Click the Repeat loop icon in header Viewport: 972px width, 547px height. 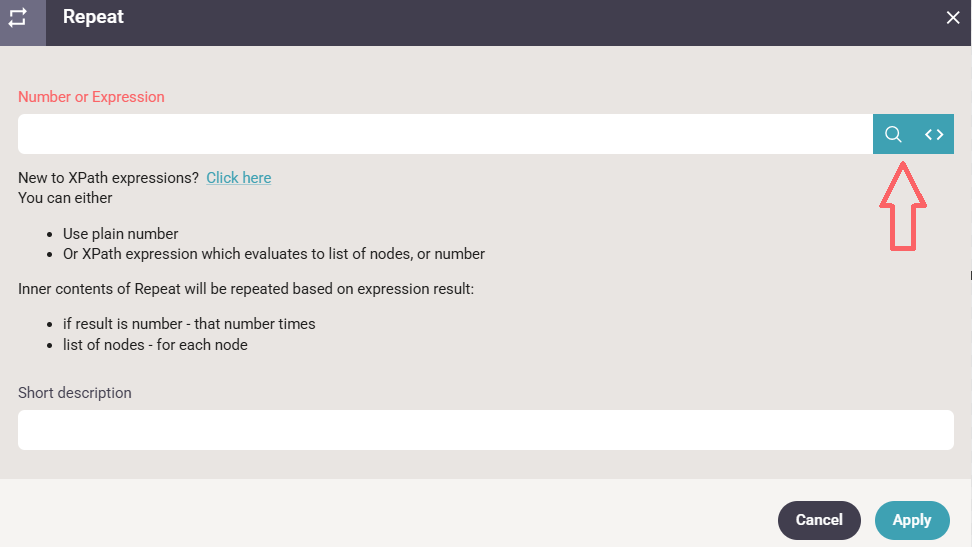click(x=18, y=18)
